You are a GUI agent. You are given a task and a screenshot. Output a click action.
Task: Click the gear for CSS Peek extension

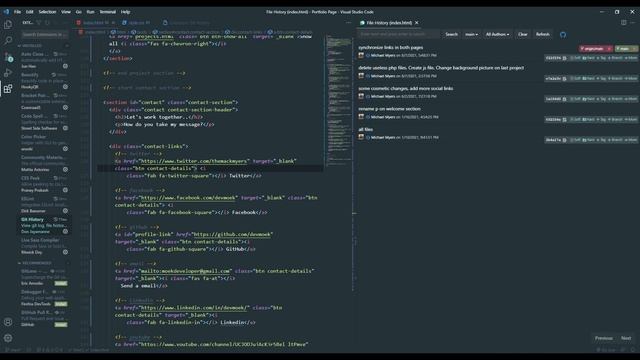65,190
